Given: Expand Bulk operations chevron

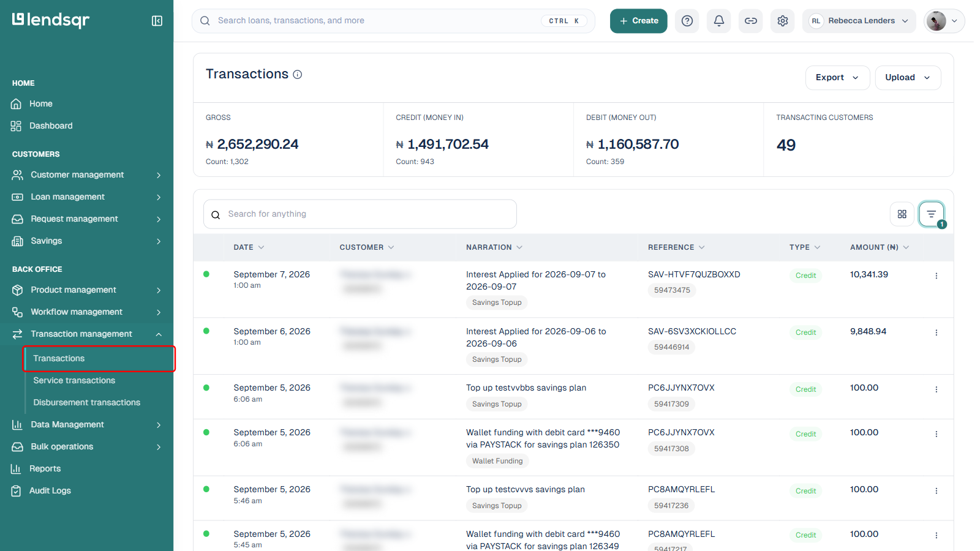Looking at the screenshot, I should pyautogui.click(x=159, y=447).
